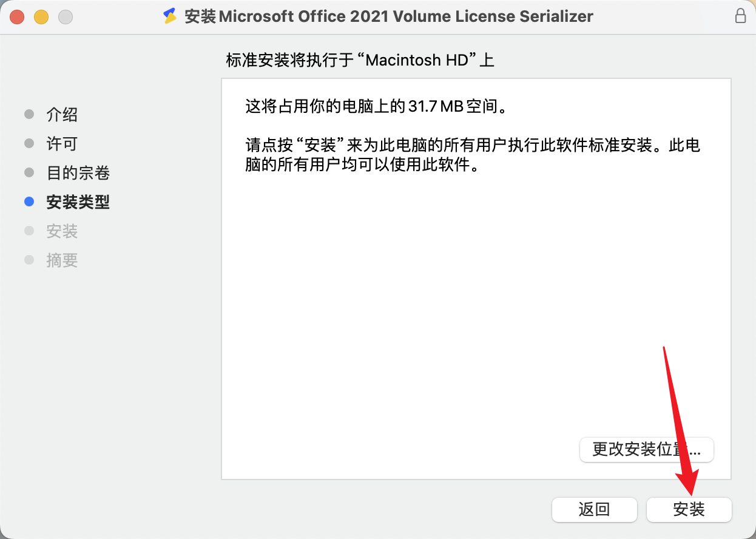Click the dimmed 摘要 sidebar step label
Screen dimensions: 756x539
pyautogui.click(x=62, y=260)
